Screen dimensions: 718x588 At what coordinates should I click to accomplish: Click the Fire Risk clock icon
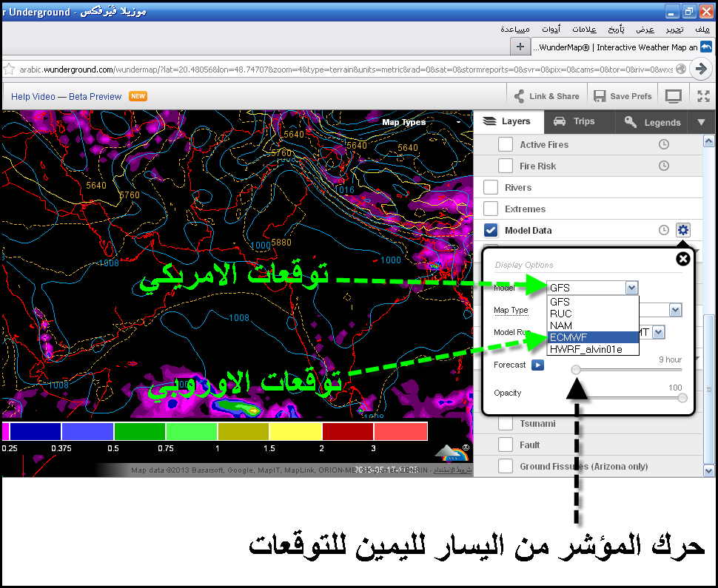(x=663, y=166)
